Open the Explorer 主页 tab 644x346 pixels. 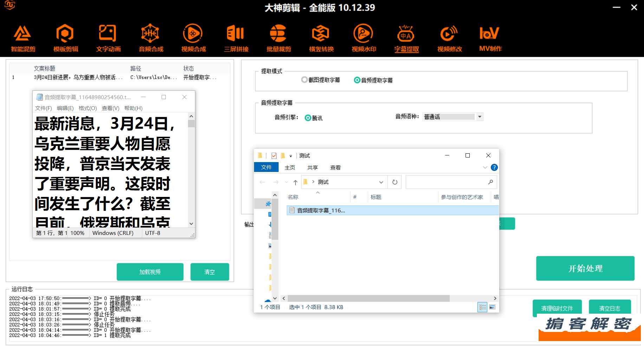coord(290,168)
